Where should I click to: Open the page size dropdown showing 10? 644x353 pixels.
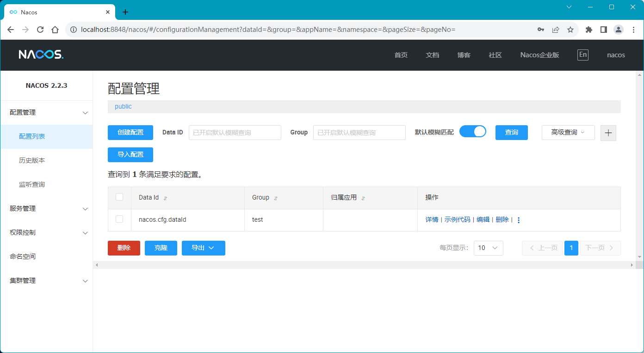[489, 248]
